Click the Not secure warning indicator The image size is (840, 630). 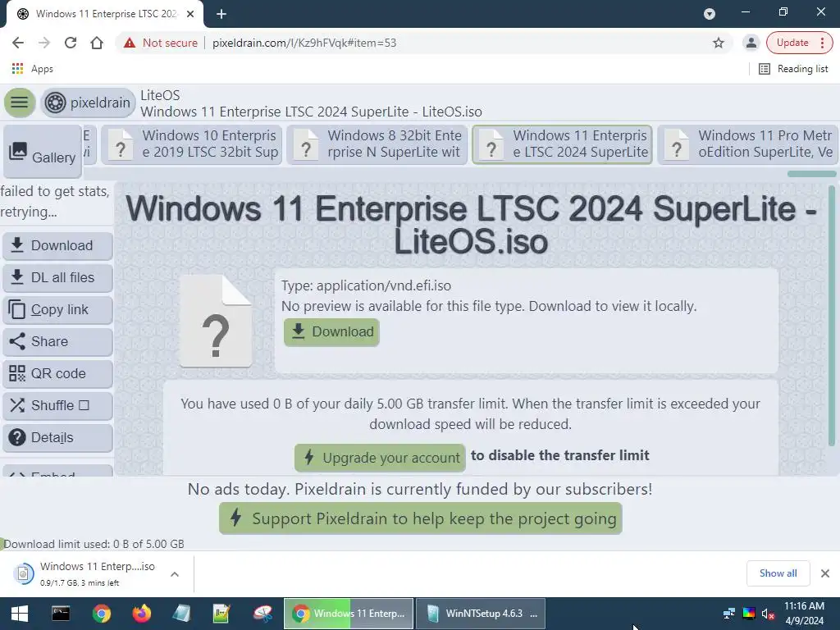click(160, 43)
